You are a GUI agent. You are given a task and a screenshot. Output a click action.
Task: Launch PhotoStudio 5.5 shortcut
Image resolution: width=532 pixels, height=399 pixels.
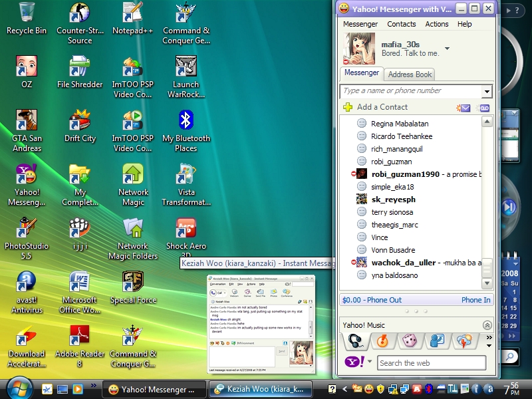(27, 228)
